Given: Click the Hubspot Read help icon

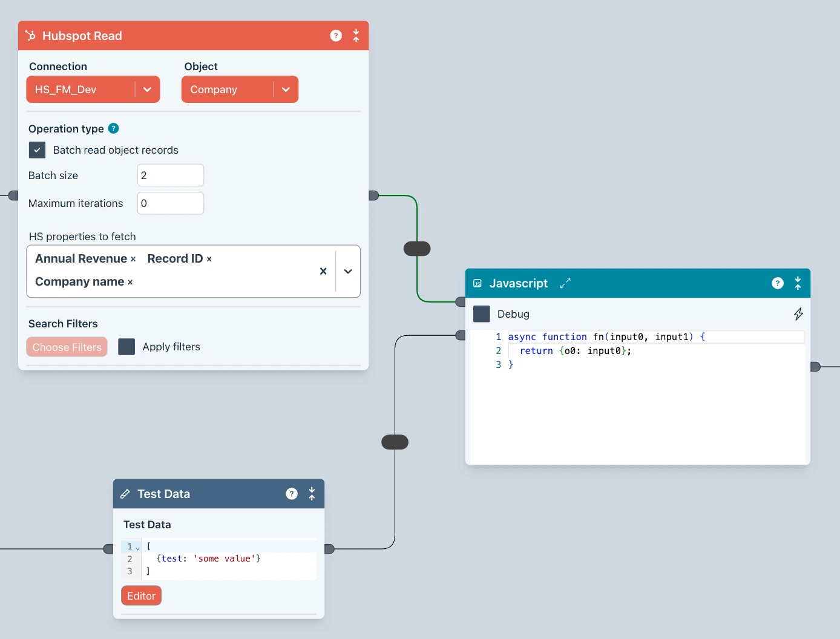Looking at the screenshot, I should [336, 36].
